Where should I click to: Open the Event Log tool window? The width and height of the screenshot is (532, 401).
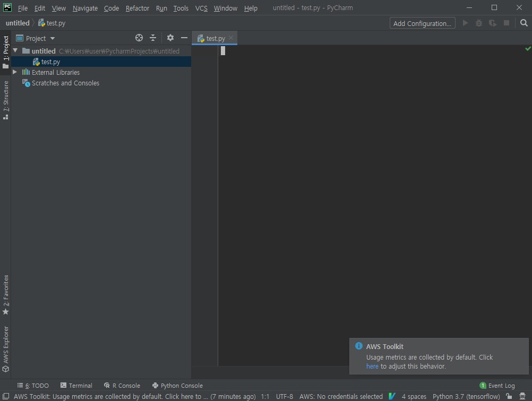tap(497, 386)
